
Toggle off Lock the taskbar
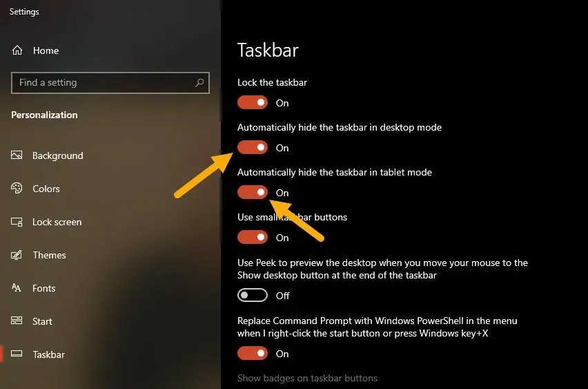[253, 102]
